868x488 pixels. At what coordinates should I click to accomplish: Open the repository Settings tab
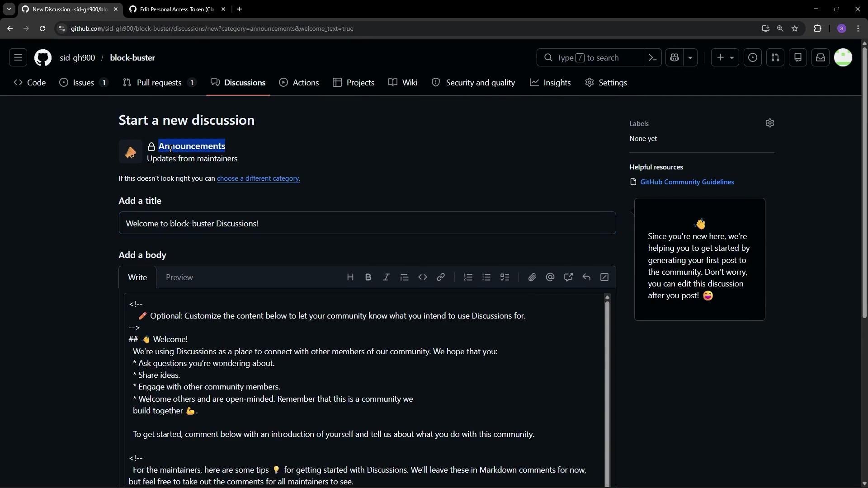pos(606,83)
